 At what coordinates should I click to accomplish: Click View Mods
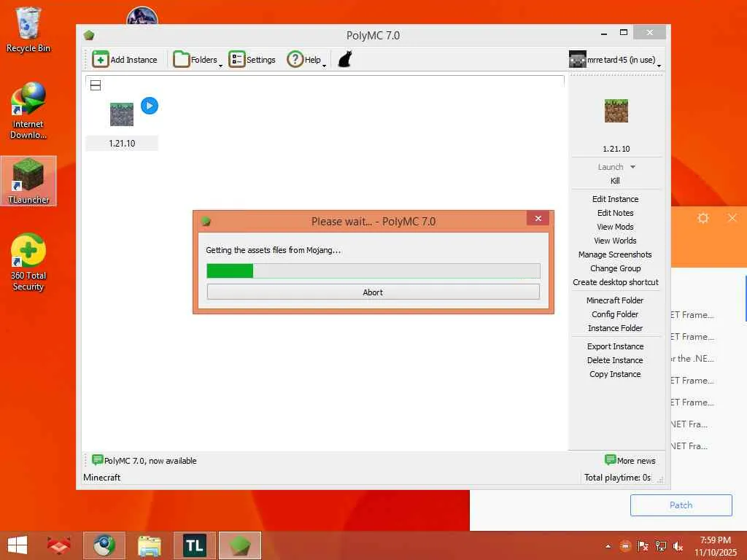(x=615, y=227)
